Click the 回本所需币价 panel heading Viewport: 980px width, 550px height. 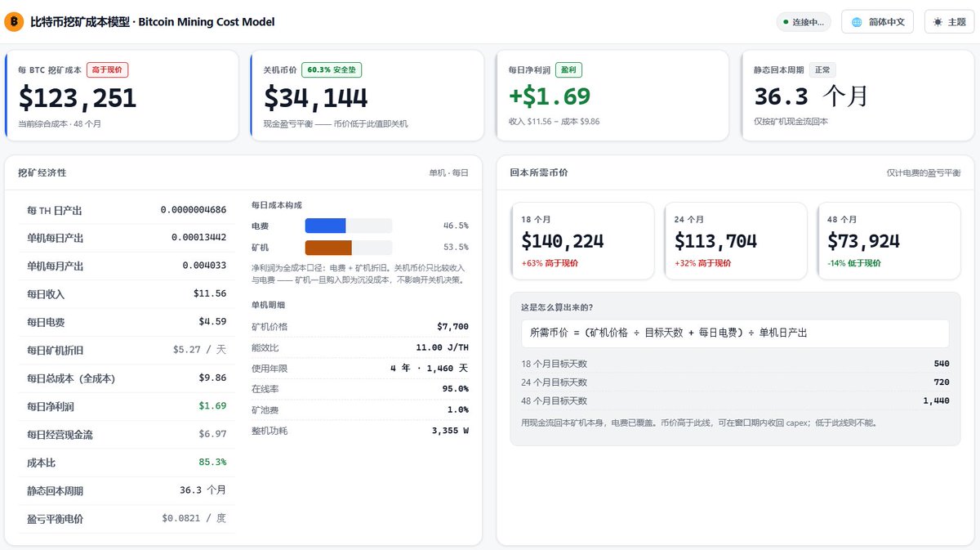click(539, 172)
